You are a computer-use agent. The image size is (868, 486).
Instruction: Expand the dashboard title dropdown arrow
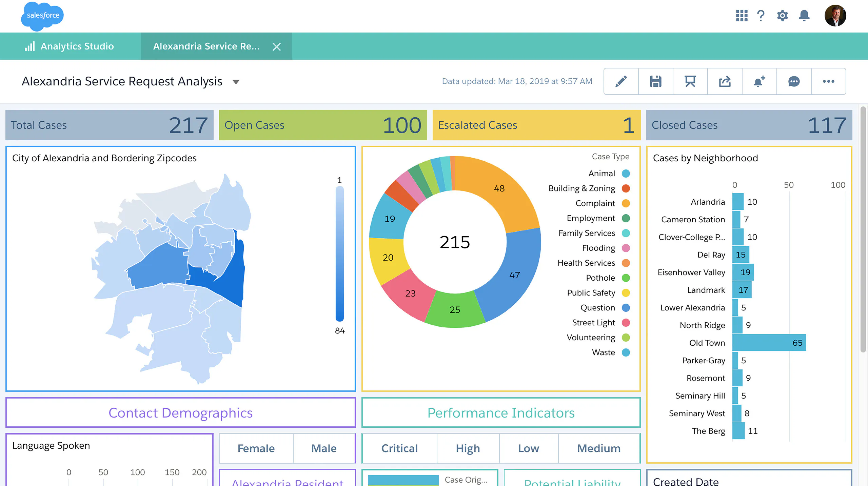(236, 82)
